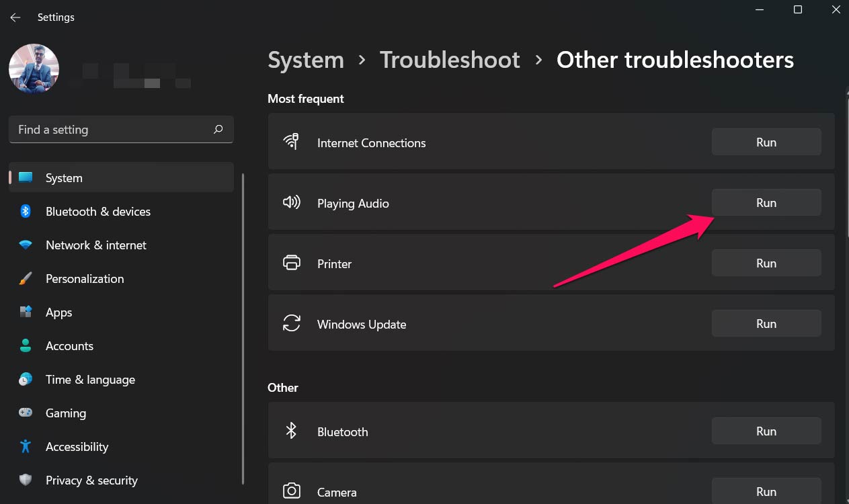Click the Internet Connections label

371,142
